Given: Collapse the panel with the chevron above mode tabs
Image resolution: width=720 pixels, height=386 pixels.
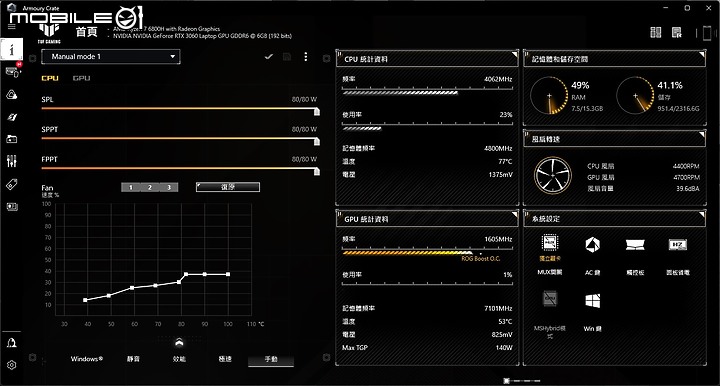Looking at the screenshot, I should coord(179,342).
